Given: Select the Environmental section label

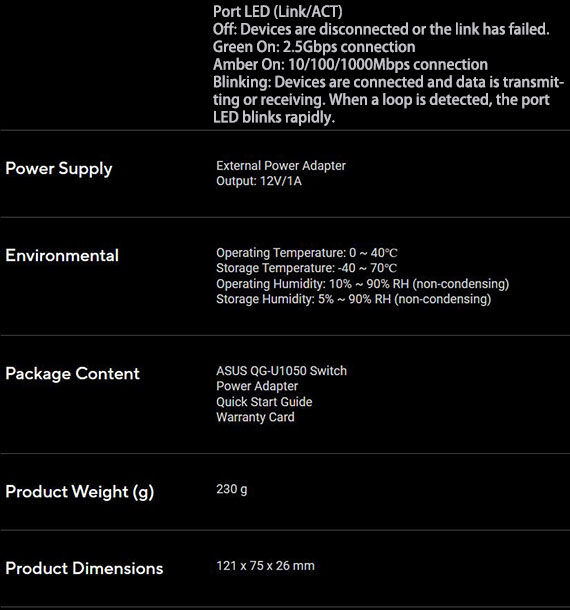Looking at the screenshot, I should (62, 256).
